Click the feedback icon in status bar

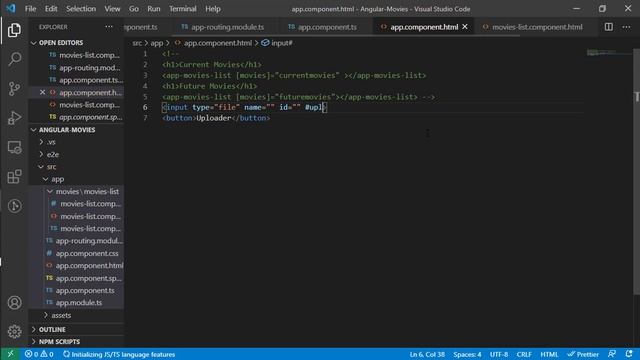611,354
